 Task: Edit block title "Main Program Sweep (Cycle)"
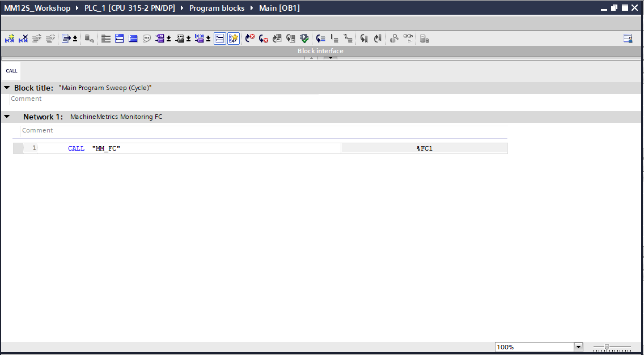coord(105,88)
